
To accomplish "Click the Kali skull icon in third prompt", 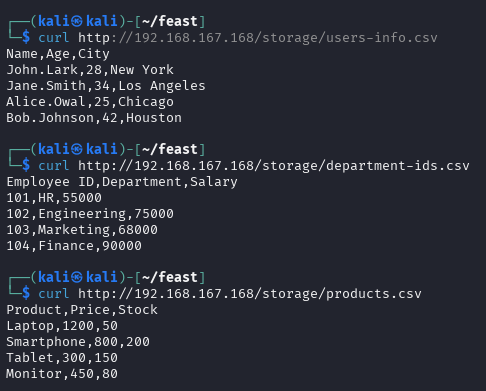I will 77,278.
